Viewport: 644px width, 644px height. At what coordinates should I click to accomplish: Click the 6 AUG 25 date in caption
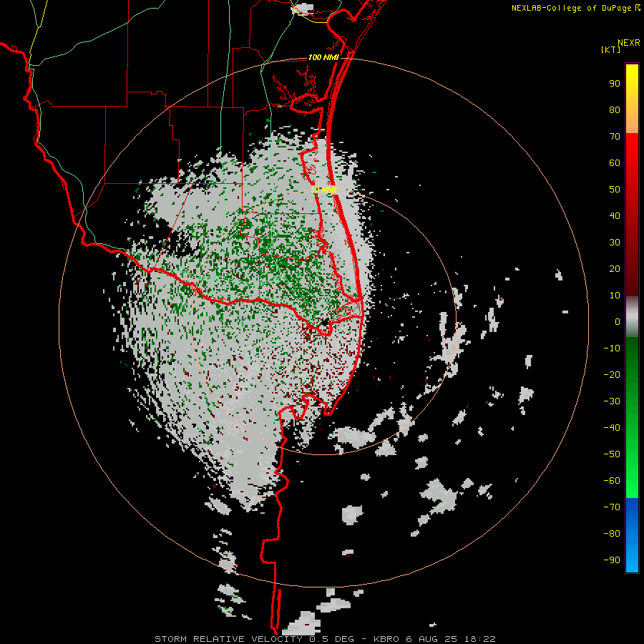pos(432,639)
